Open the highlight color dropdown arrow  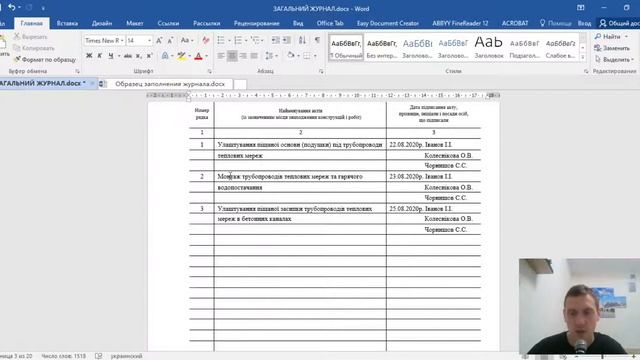click(x=189, y=56)
